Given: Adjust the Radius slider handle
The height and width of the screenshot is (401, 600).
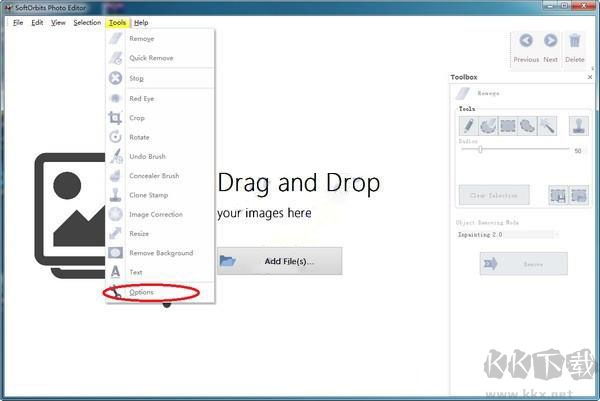Looking at the screenshot, I should (481, 150).
